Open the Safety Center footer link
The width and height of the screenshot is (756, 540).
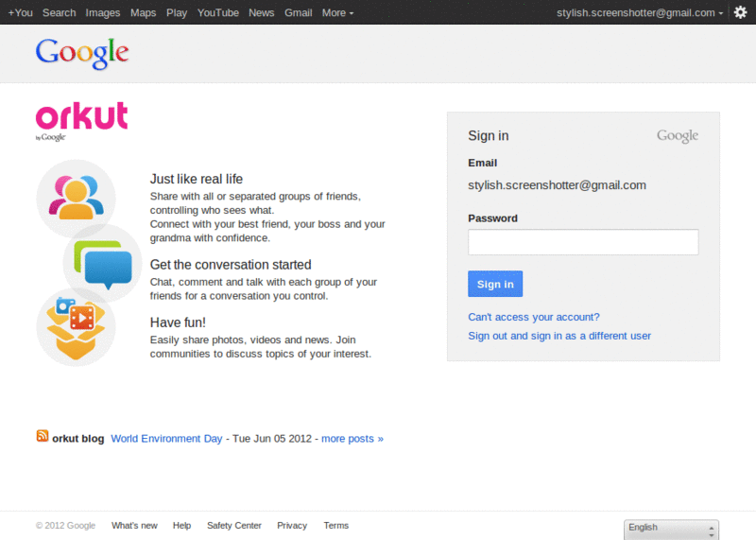233,526
